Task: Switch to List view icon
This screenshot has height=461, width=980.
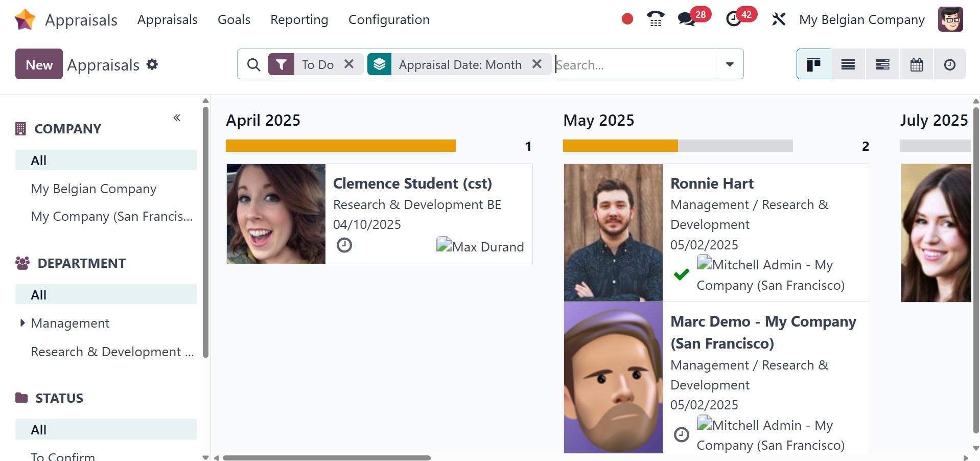Action: point(848,64)
